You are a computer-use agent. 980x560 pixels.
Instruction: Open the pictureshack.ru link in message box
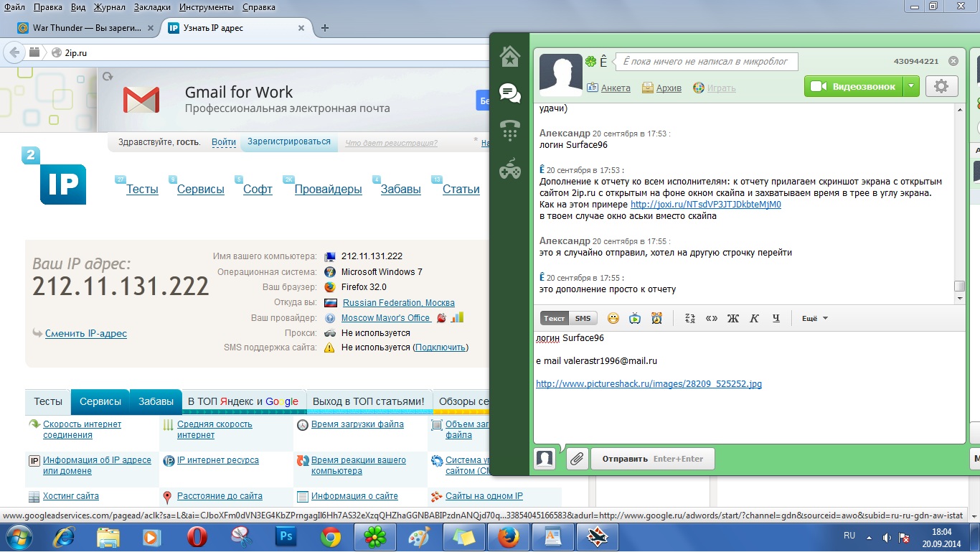[649, 384]
